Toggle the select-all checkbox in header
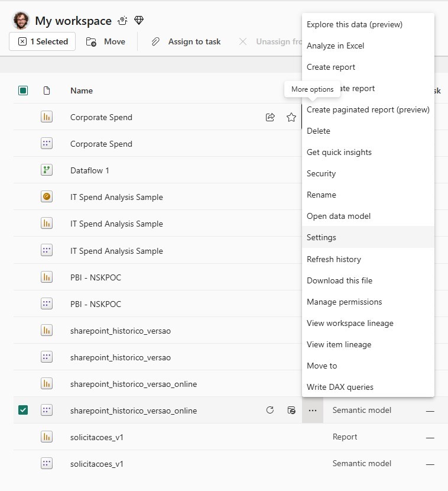This screenshot has height=491, width=448. [22, 90]
